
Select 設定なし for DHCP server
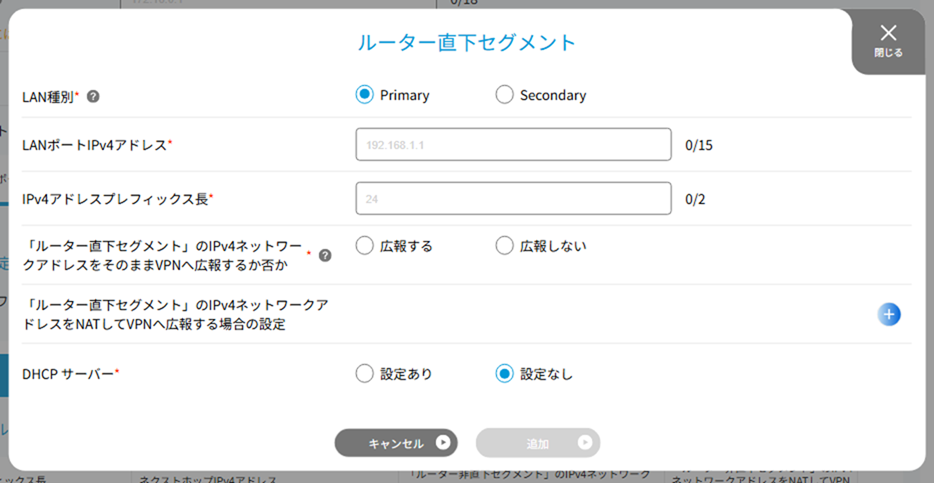pos(505,374)
